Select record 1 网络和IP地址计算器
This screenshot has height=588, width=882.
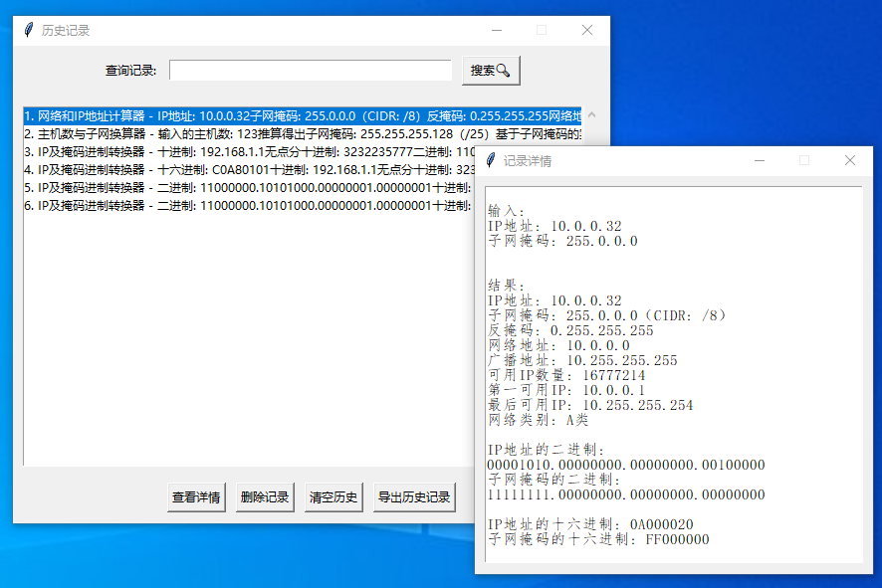pos(303,115)
